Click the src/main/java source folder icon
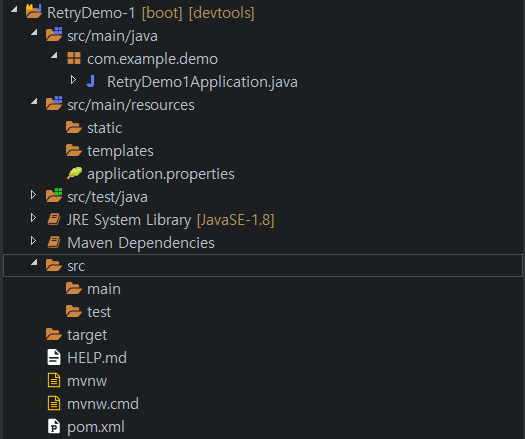The height and width of the screenshot is (439, 525). pos(54,34)
